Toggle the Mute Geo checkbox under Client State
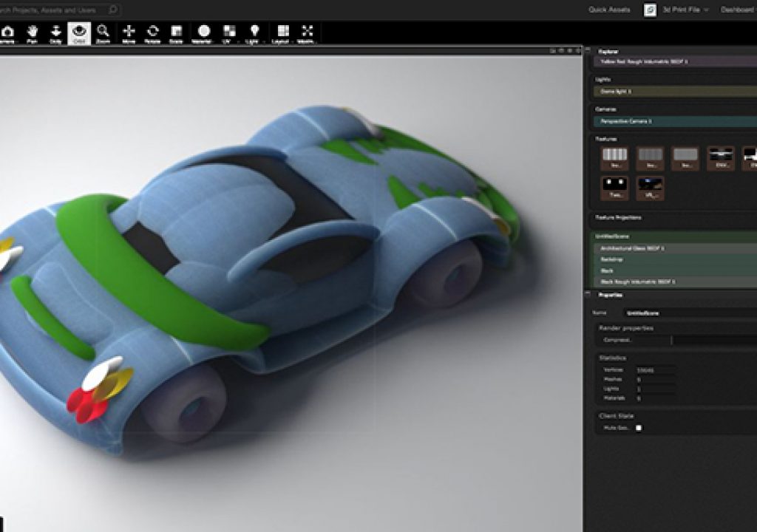 pos(639,428)
